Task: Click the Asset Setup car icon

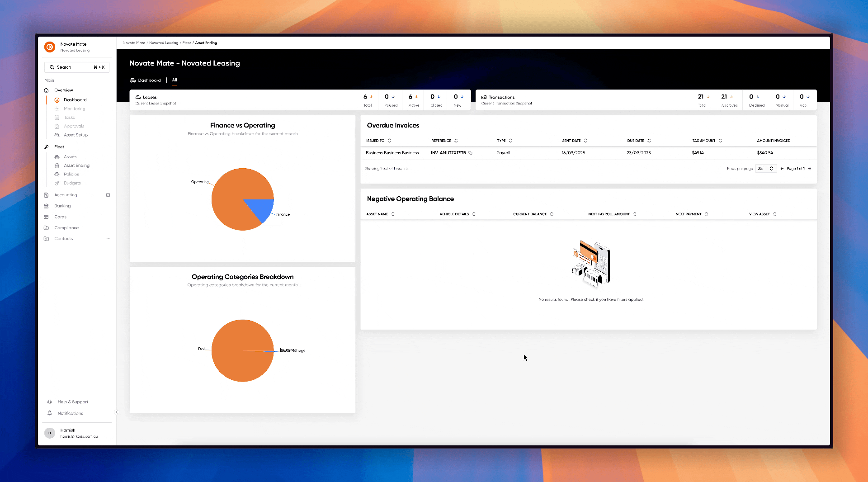Action: pos(57,135)
